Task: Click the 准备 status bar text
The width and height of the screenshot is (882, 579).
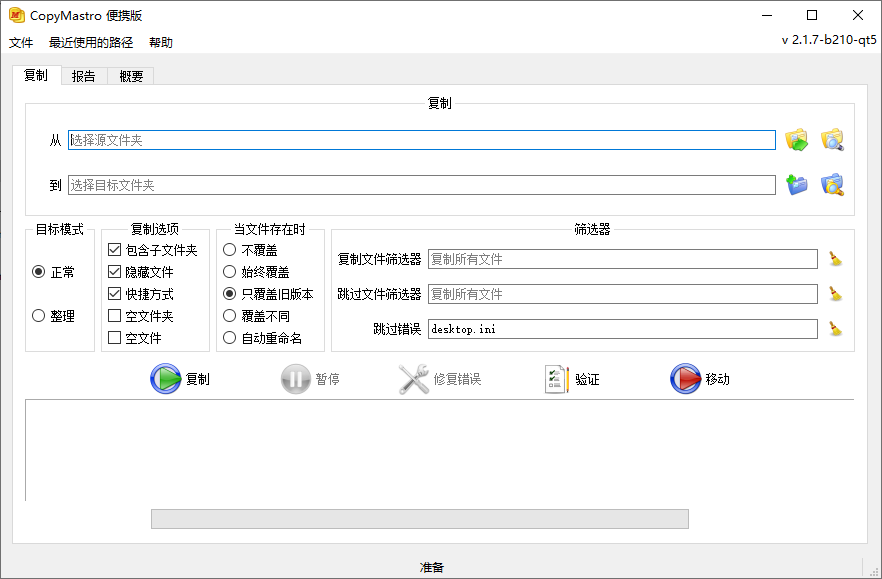Action: [431, 567]
